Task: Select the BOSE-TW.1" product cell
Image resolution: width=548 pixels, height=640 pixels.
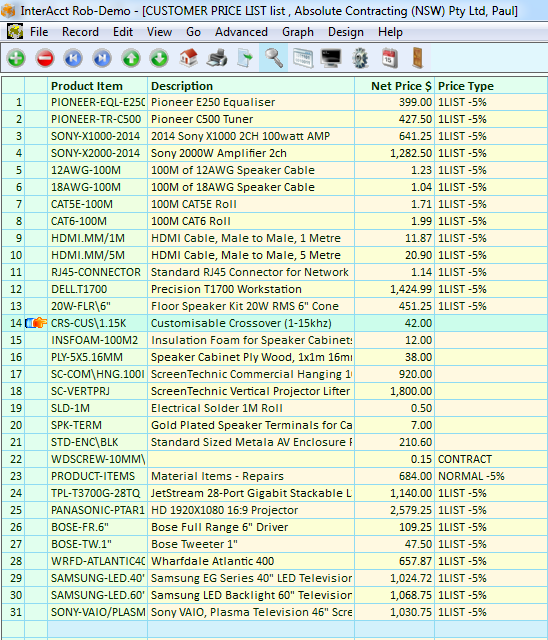Action: click(98, 544)
